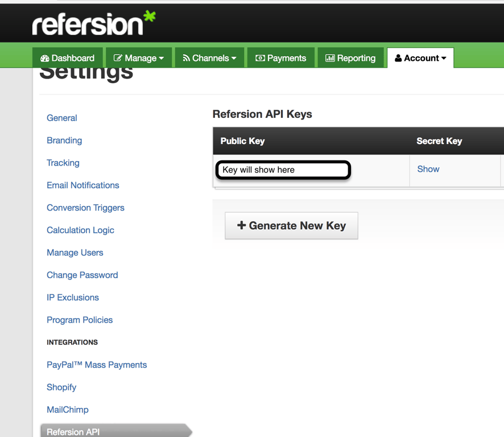This screenshot has width=504, height=437.
Task: Open the Manage Users page
Action: 75,253
